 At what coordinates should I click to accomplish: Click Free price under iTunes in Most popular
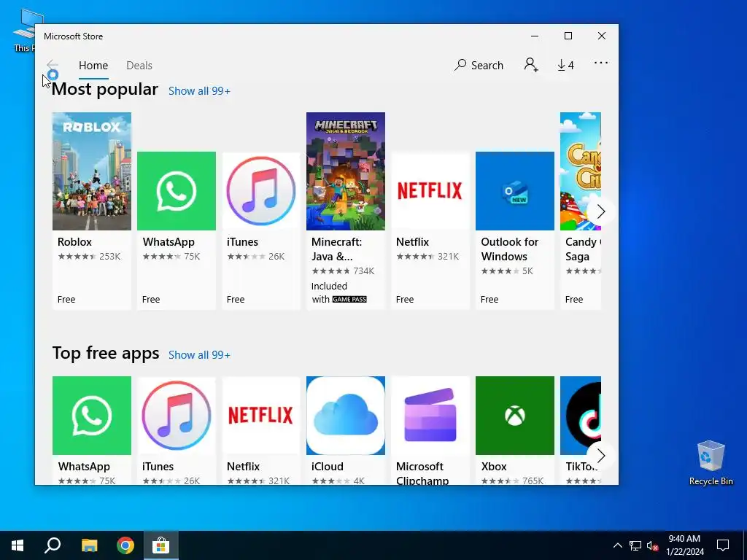(x=236, y=300)
